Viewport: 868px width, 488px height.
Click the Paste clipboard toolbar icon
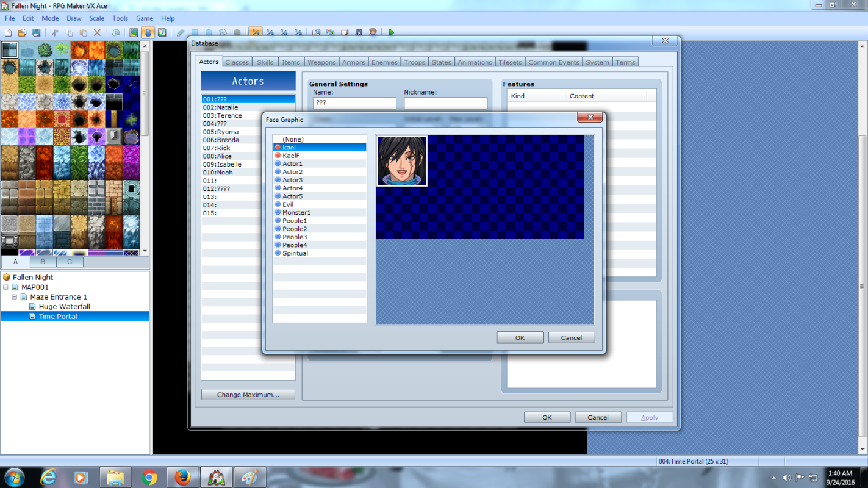[83, 32]
